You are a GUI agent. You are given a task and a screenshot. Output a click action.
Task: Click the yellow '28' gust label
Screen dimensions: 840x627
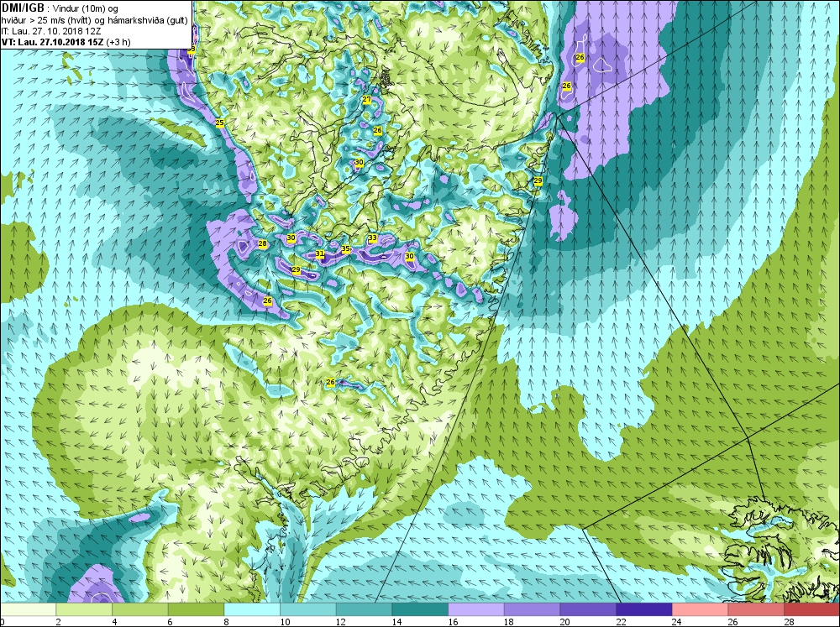click(262, 244)
